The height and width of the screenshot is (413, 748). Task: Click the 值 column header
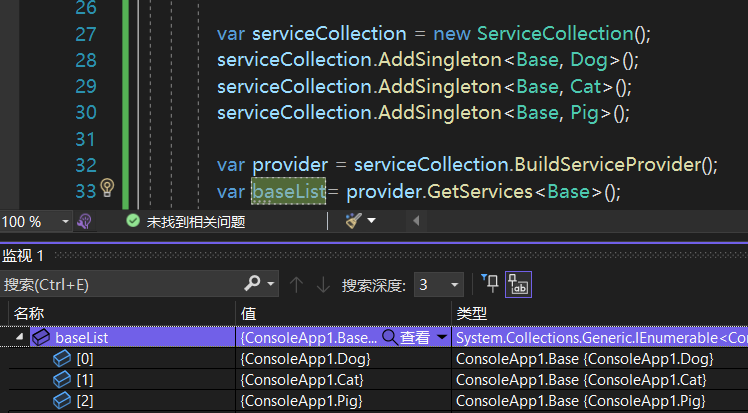click(x=249, y=313)
